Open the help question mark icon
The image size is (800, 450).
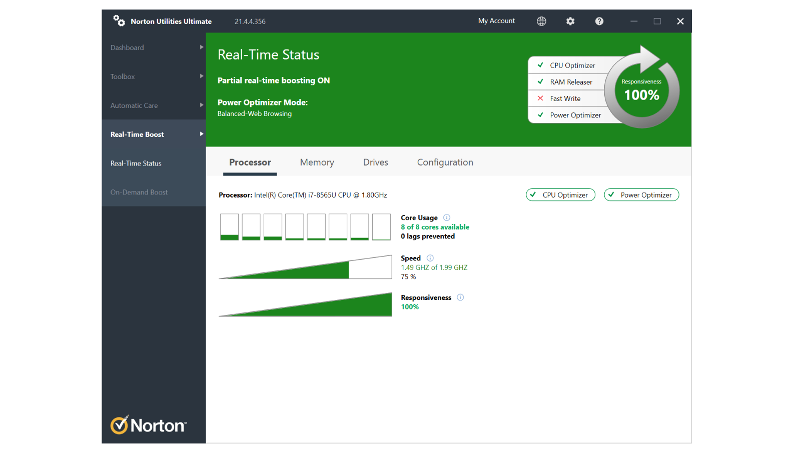599,21
